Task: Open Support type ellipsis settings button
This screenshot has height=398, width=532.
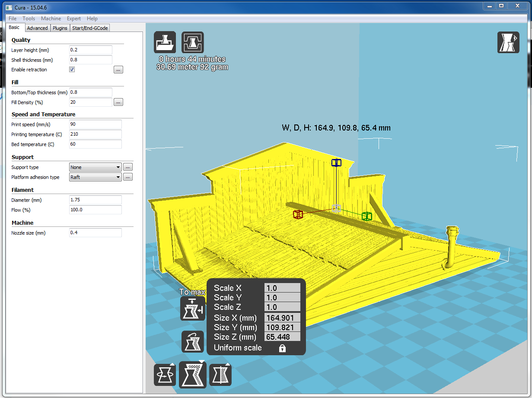Action: click(x=128, y=167)
